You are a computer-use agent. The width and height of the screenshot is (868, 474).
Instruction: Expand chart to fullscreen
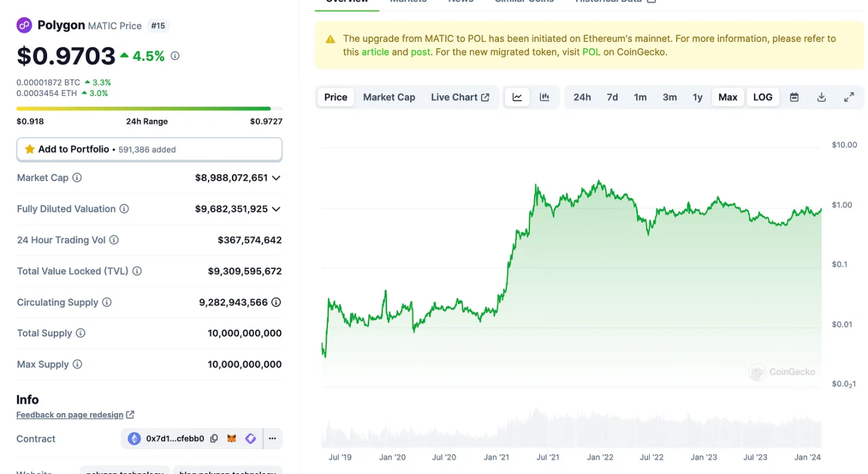[849, 97]
